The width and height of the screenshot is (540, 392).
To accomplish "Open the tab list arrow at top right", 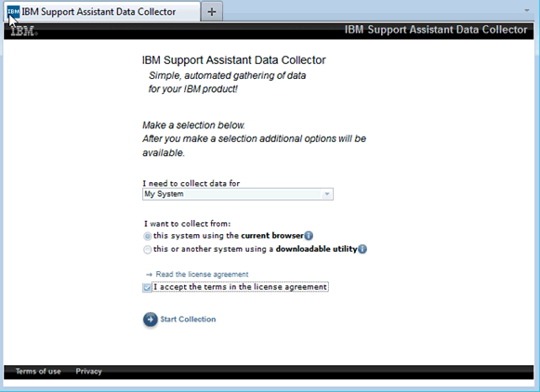I will (527, 10).
